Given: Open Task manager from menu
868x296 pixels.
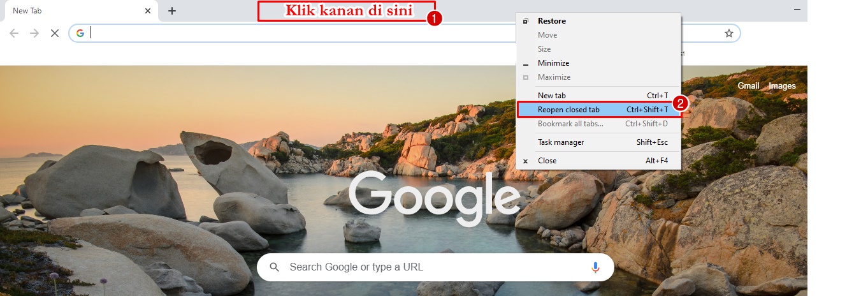Looking at the screenshot, I should tap(598, 142).
